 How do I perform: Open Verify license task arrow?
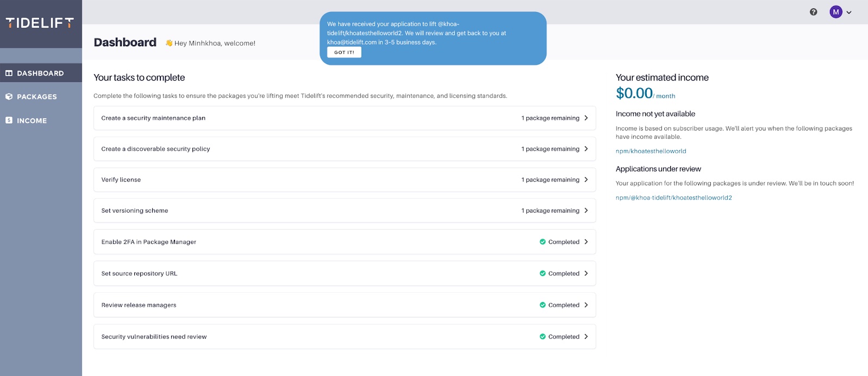[x=586, y=180]
